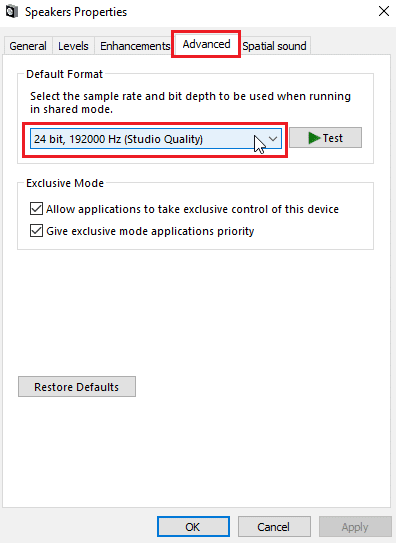Image resolution: width=396 pixels, height=543 pixels.
Task: Click the Apply button
Action: pos(355,527)
